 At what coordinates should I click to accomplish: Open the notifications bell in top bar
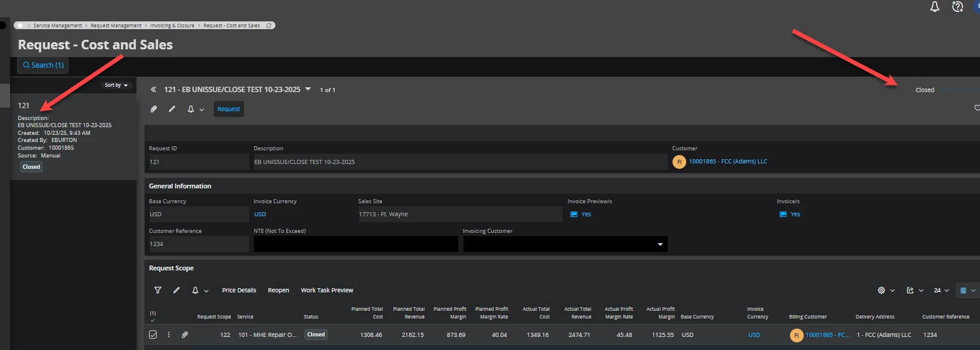coord(934,7)
